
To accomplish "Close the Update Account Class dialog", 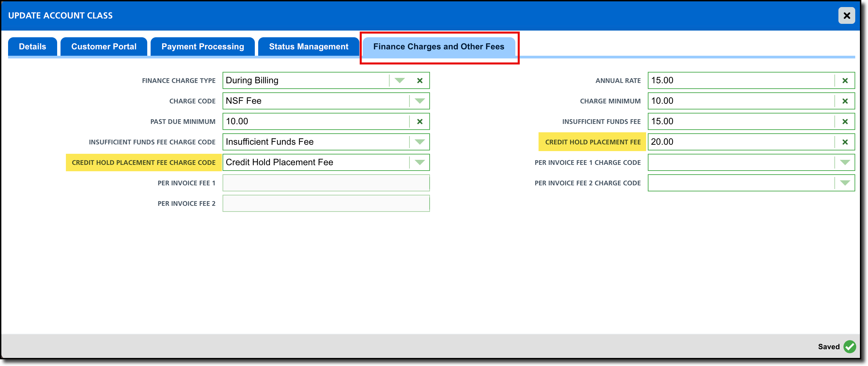I will [846, 15].
